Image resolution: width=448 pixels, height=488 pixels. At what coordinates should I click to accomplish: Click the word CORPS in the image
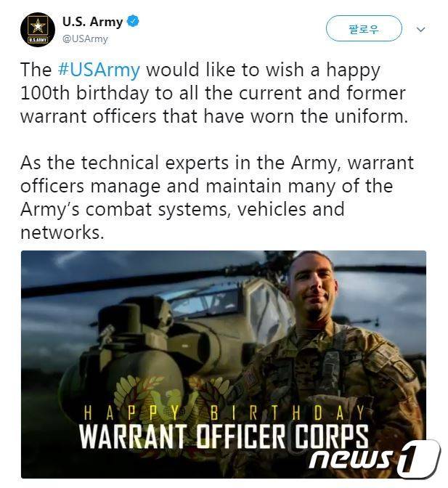point(332,437)
